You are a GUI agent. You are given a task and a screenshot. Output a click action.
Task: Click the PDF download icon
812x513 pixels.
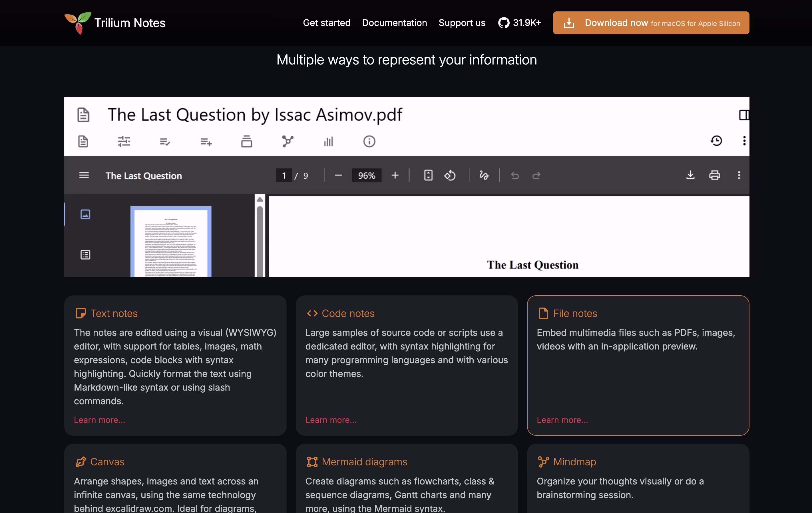tap(690, 175)
